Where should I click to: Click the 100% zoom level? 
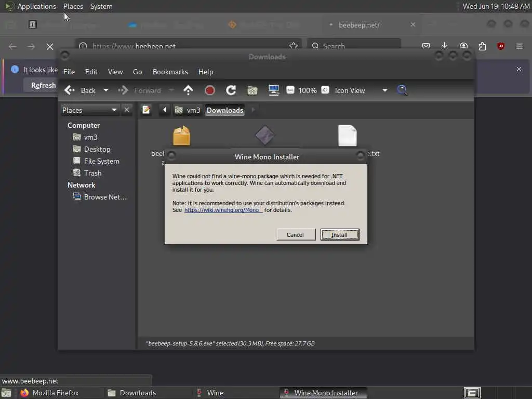(308, 90)
